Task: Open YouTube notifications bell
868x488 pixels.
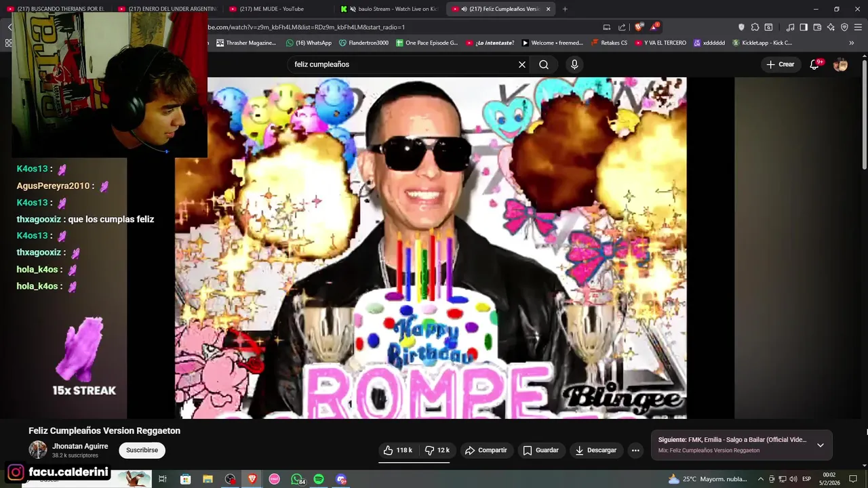Action: coord(815,64)
